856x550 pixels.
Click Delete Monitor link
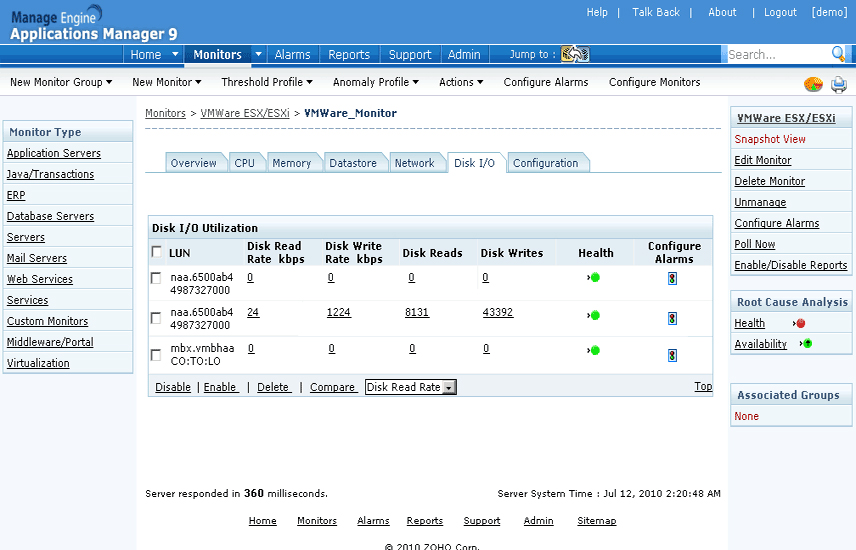(x=769, y=181)
